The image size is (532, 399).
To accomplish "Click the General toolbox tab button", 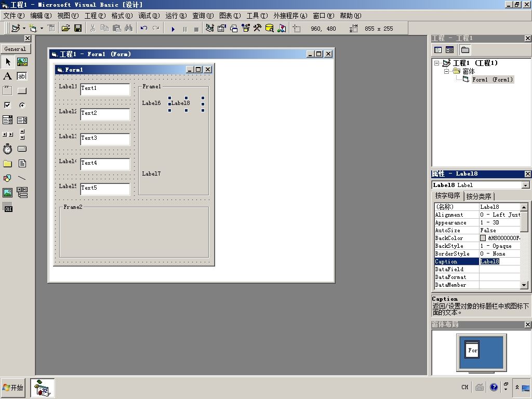I will tap(15, 49).
